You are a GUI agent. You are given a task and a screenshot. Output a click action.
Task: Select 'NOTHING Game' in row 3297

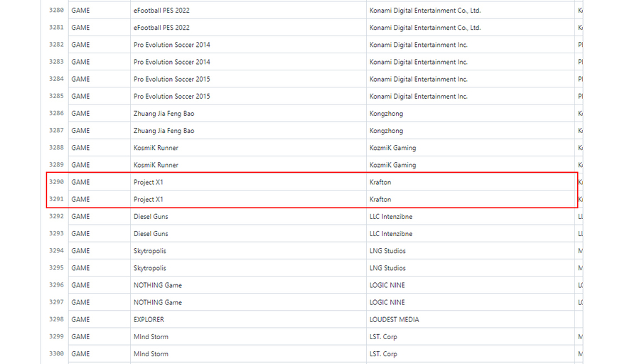[158, 302]
